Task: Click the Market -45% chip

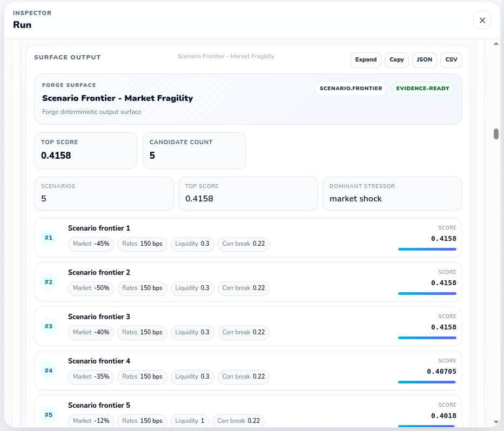Action: pyautogui.click(x=91, y=244)
